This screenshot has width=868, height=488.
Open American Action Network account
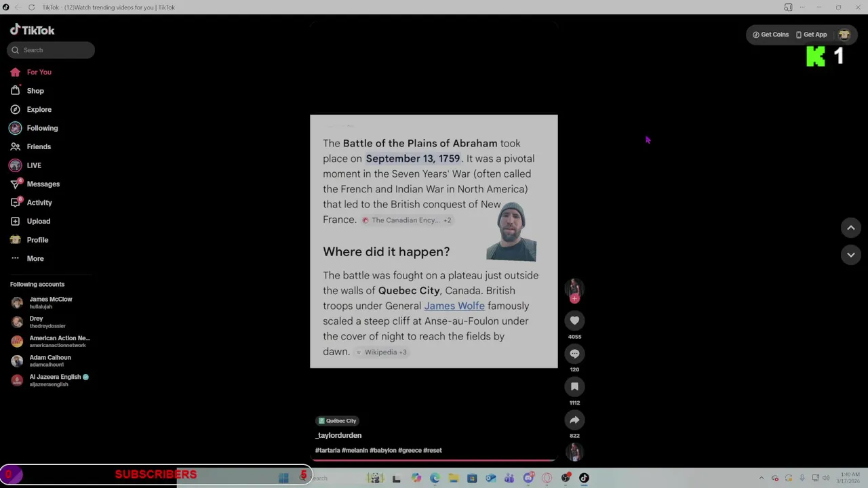(x=50, y=341)
